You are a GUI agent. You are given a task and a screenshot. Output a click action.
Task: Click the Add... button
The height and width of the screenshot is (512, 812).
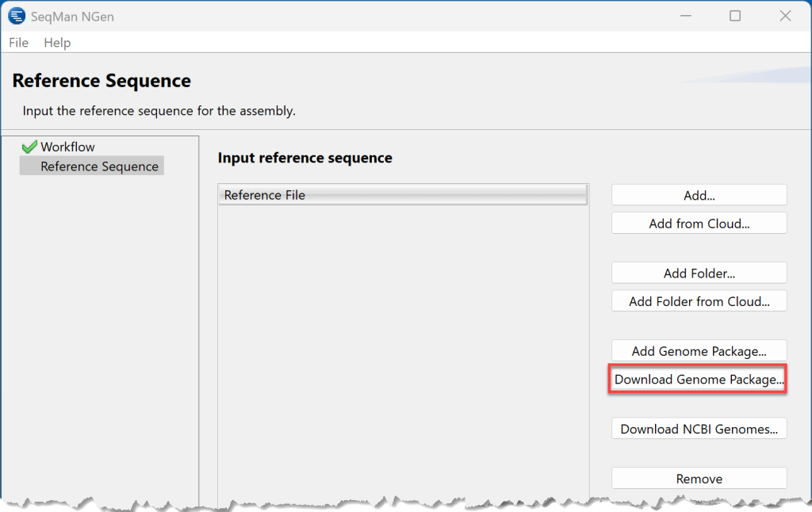(699, 195)
